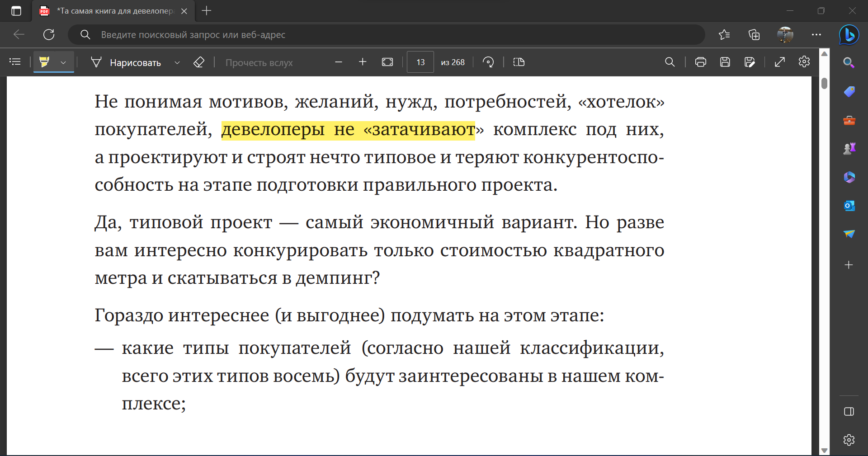Open sidebar search tool
Image resolution: width=868 pixels, height=456 pixels.
click(x=849, y=63)
